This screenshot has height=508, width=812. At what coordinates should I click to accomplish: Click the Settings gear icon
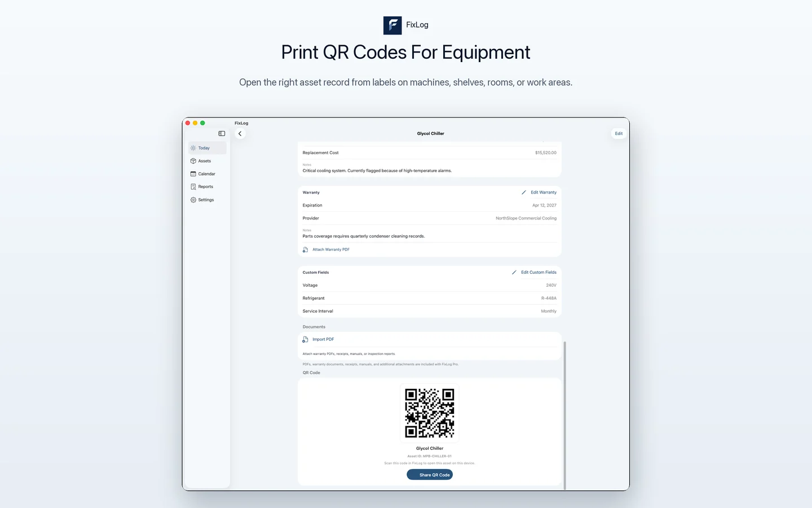click(x=193, y=200)
